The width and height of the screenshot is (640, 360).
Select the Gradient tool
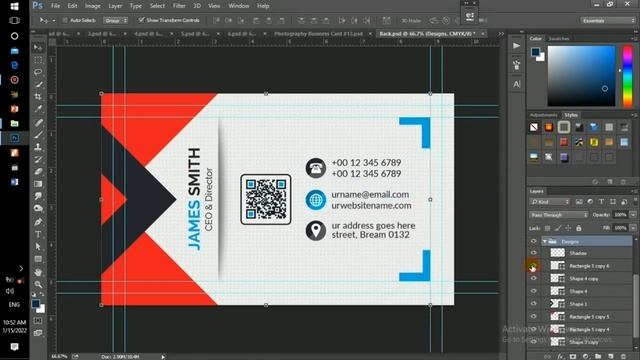[38, 184]
